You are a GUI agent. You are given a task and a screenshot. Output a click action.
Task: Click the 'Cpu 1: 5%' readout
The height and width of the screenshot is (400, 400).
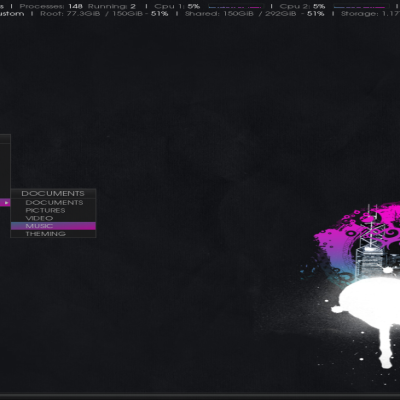[x=177, y=6]
